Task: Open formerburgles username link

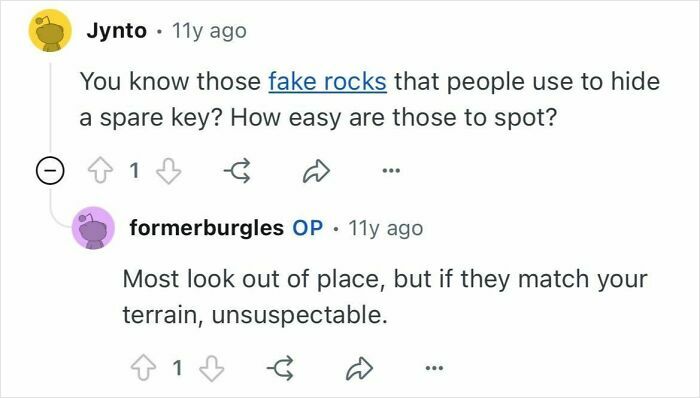Action: pyautogui.click(x=207, y=228)
